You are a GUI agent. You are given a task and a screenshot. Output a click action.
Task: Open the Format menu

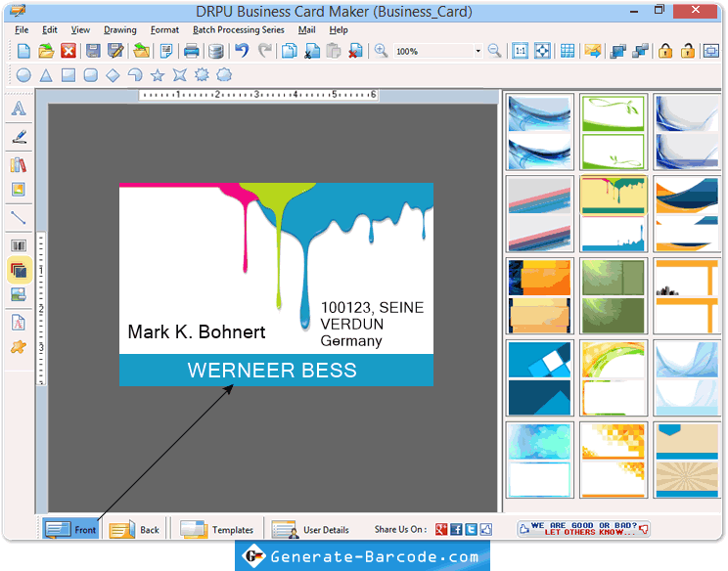(164, 29)
